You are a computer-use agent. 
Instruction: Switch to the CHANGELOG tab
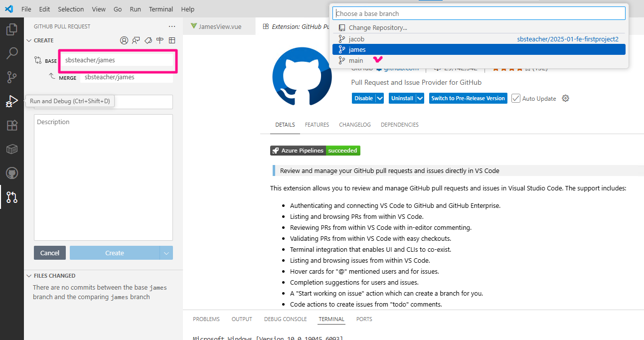pos(355,125)
